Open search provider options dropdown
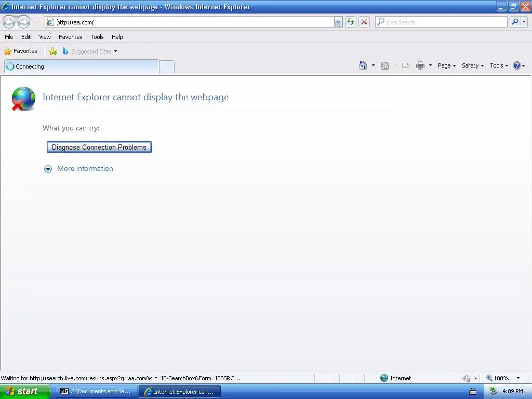This screenshot has width=532, height=399. coord(524,22)
